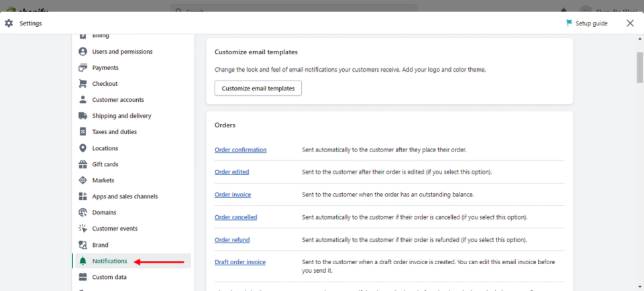The image size is (644, 291).
Task: Close the Settings panel with X
Action: point(630,23)
